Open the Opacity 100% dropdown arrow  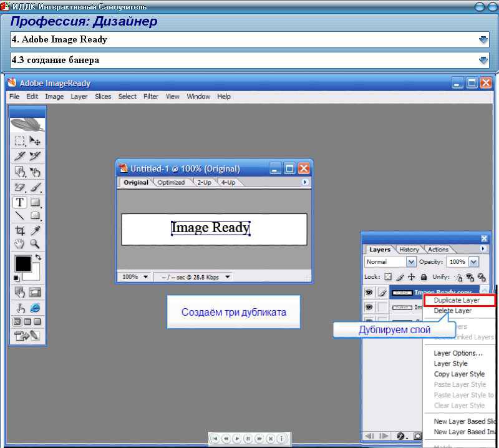coord(473,261)
